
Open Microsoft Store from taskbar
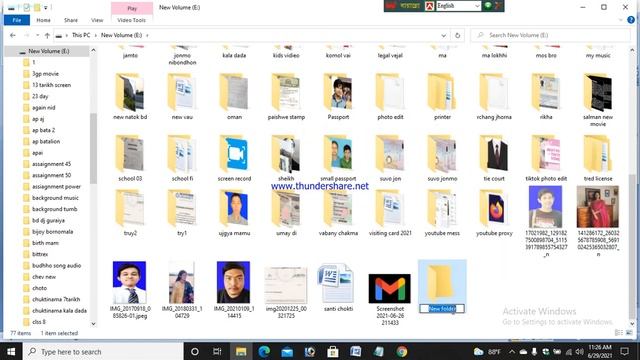point(333,351)
